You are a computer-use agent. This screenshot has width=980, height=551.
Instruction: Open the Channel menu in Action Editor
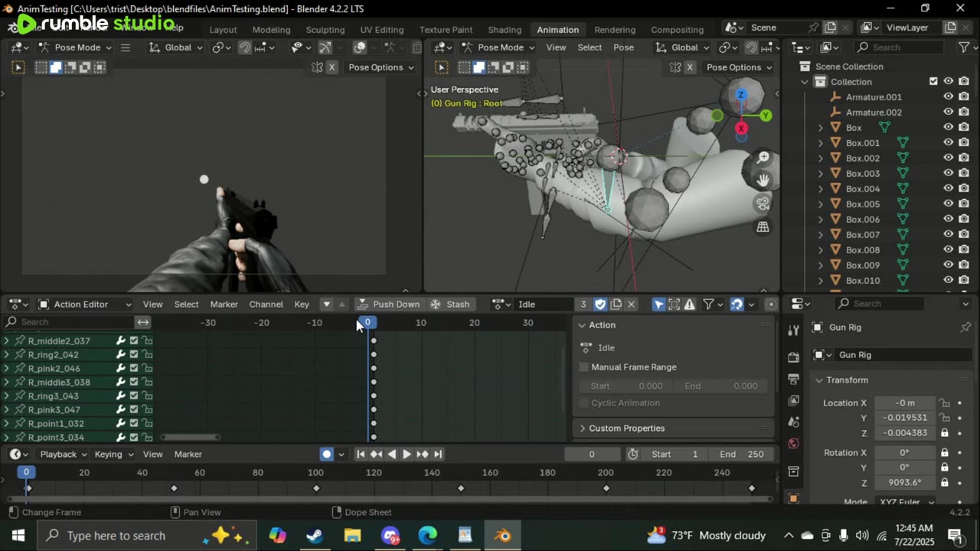(x=266, y=304)
